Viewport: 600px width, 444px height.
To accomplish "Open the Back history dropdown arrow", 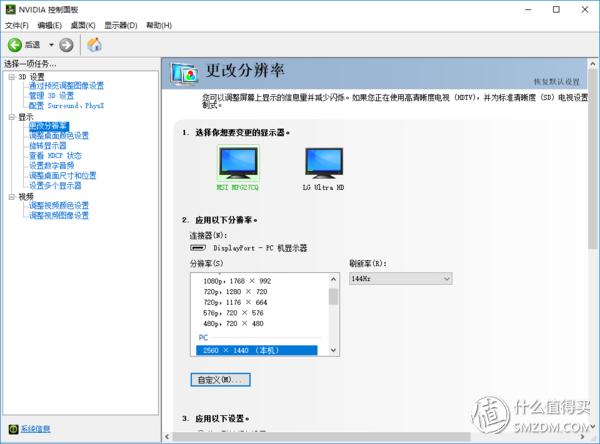I will [51, 45].
